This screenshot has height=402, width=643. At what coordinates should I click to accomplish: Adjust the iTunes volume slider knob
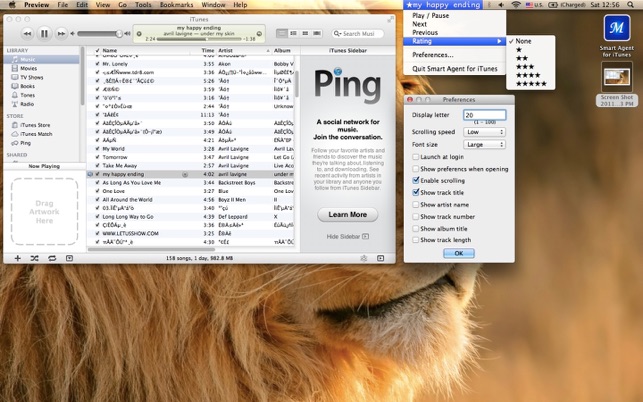[119, 34]
